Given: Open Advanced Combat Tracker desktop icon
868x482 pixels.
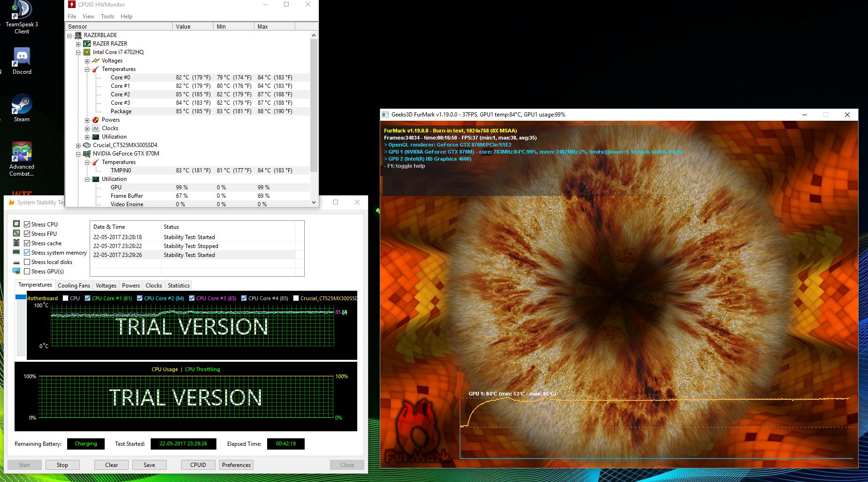Looking at the screenshot, I should 22,159.
